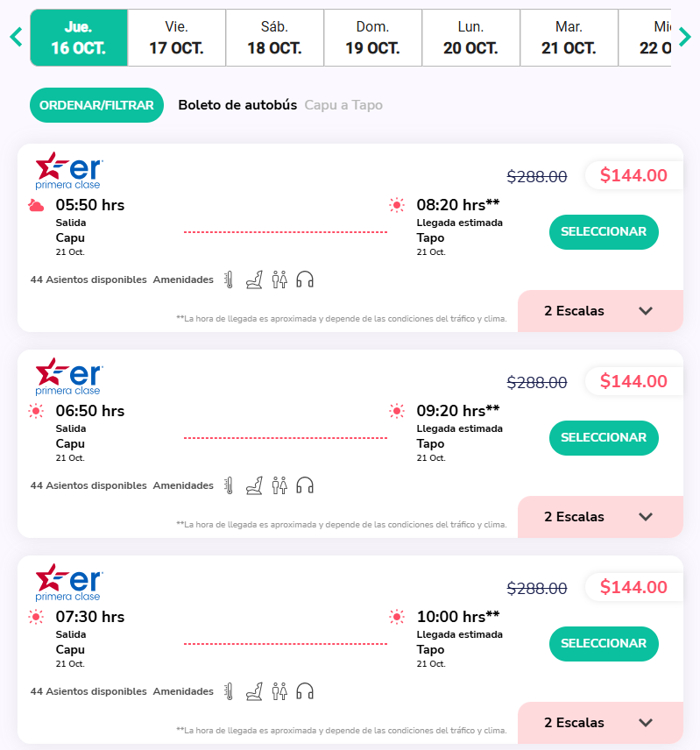Image resolution: width=700 pixels, height=750 pixels.
Task: Expand 2 Escalas for the 07:30 departure
Action: click(x=600, y=723)
